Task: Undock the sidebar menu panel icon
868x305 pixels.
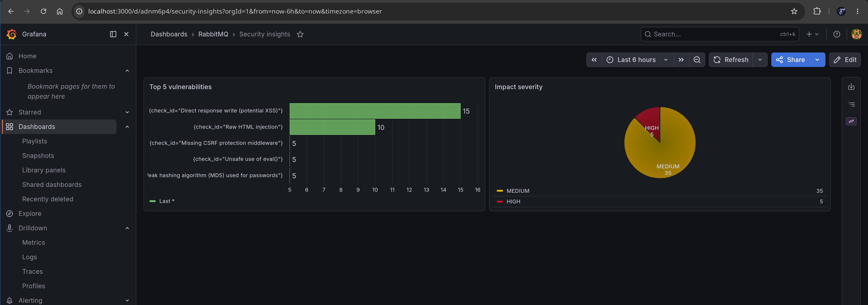Action: click(x=113, y=34)
